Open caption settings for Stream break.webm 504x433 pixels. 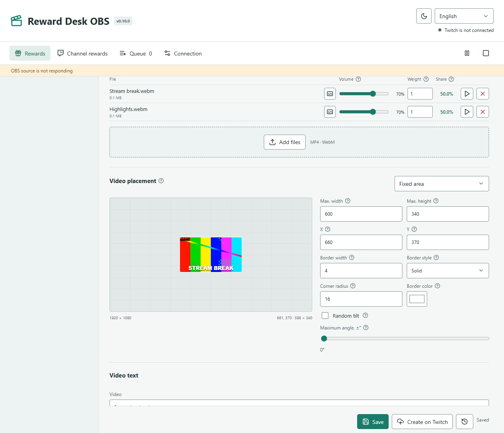(x=330, y=94)
